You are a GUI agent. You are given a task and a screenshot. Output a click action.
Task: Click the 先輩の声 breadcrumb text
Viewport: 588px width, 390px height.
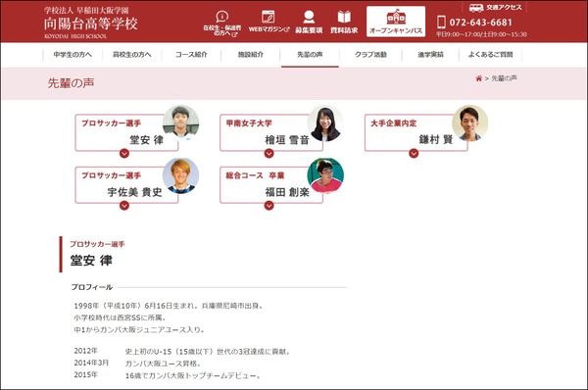[x=504, y=78]
